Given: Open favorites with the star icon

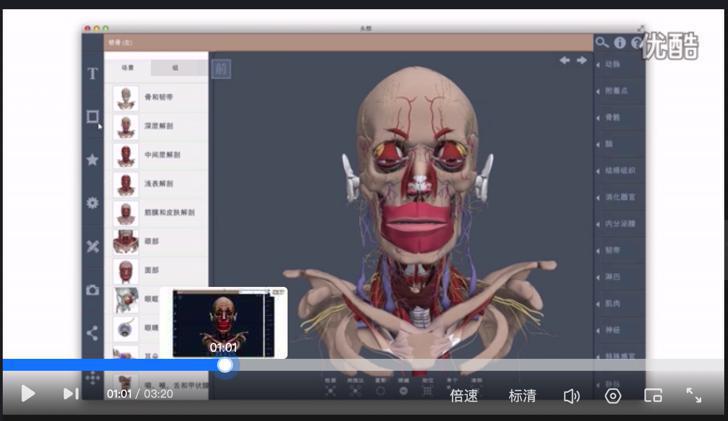Looking at the screenshot, I should click(92, 160).
